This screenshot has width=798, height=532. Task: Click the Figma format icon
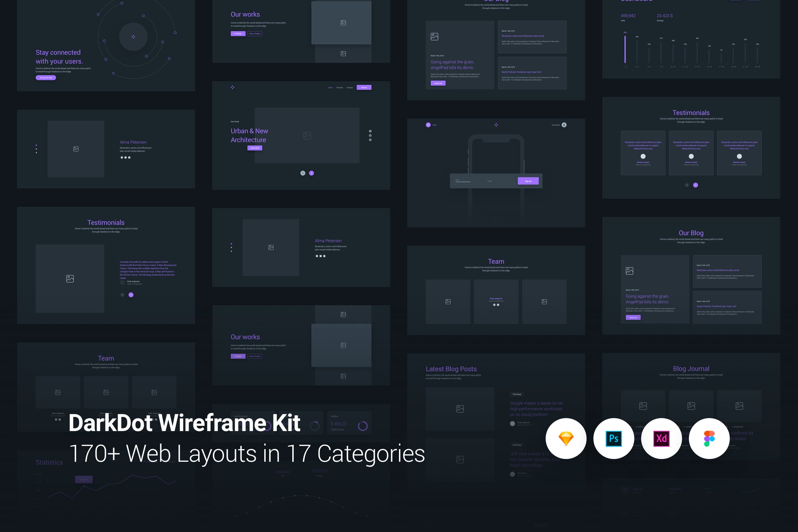[x=709, y=439]
